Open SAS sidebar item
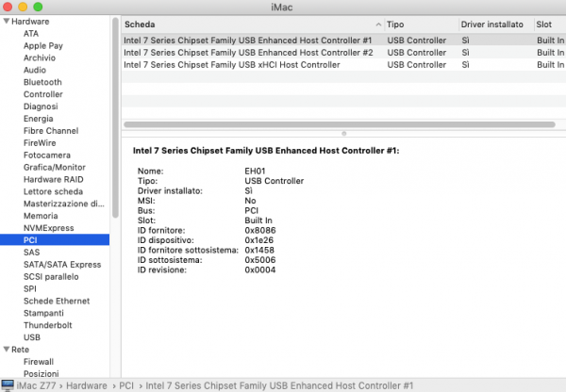Screen dimensions: 566x392 tap(32, 253)
